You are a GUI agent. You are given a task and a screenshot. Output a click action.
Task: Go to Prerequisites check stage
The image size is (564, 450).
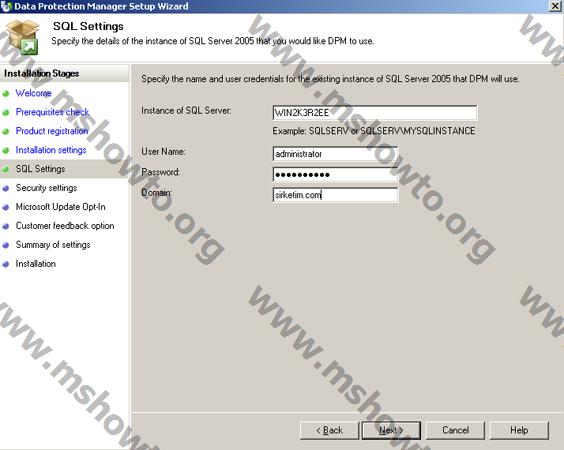click(52, 112)
